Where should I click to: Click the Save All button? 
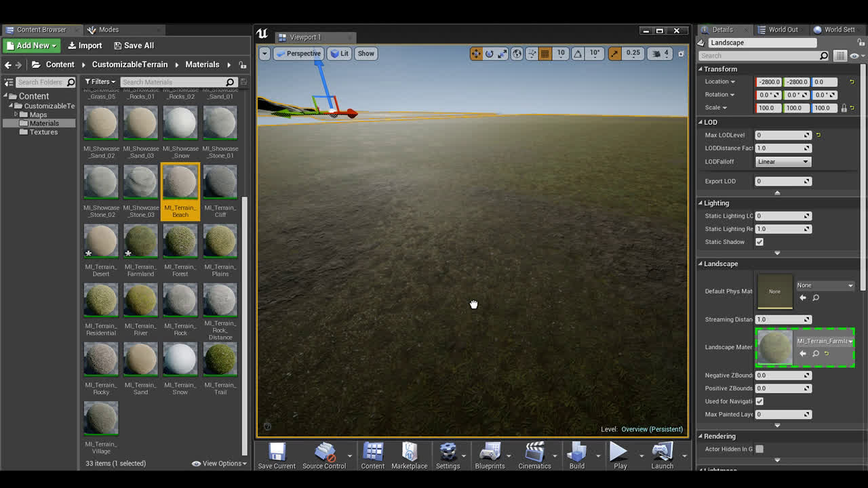tap(134, 45)
